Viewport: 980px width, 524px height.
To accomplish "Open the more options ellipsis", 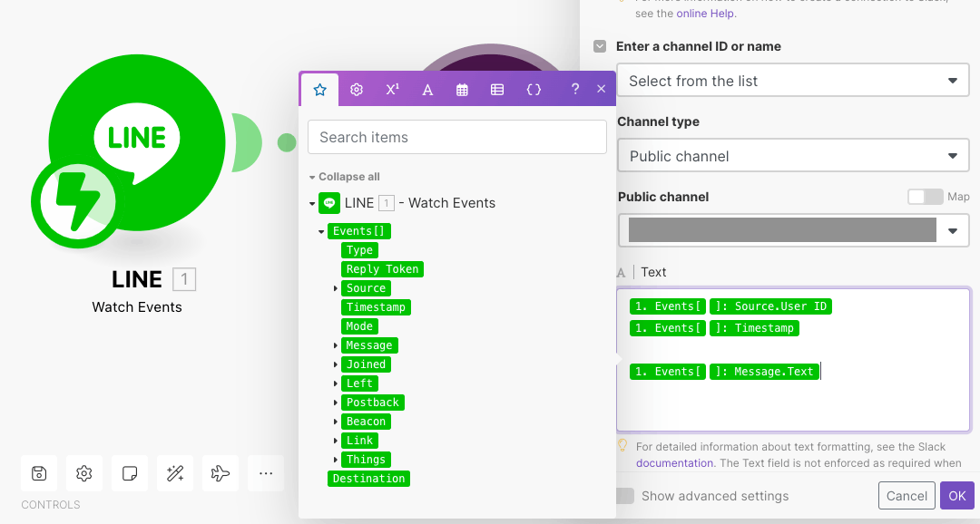I will tap(266, 473).
